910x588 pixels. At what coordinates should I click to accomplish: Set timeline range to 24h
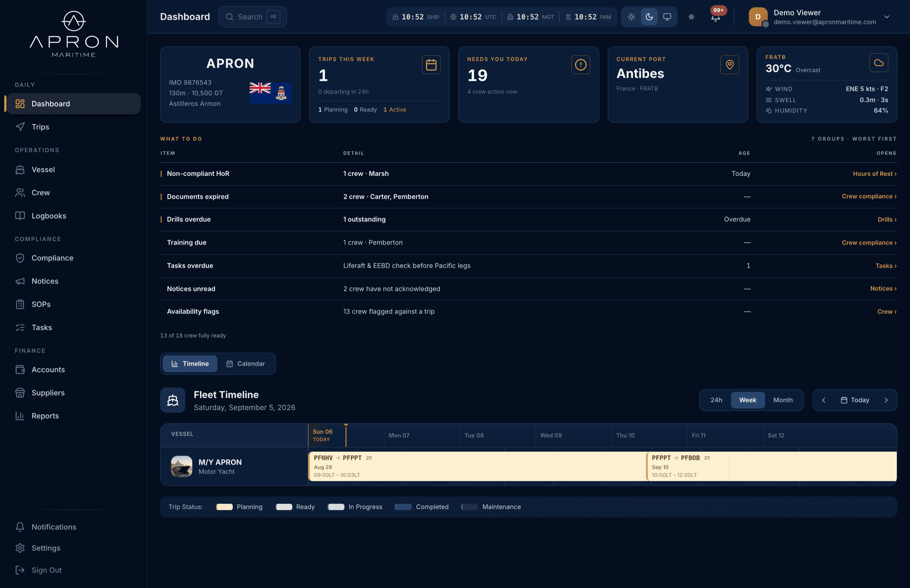(716, 400)
